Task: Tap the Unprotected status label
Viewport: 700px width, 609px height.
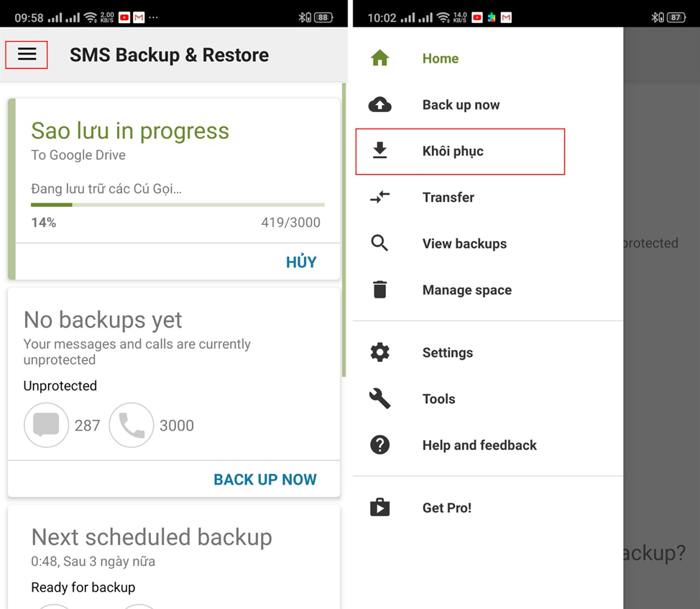Action: click(x=60, y=386)
